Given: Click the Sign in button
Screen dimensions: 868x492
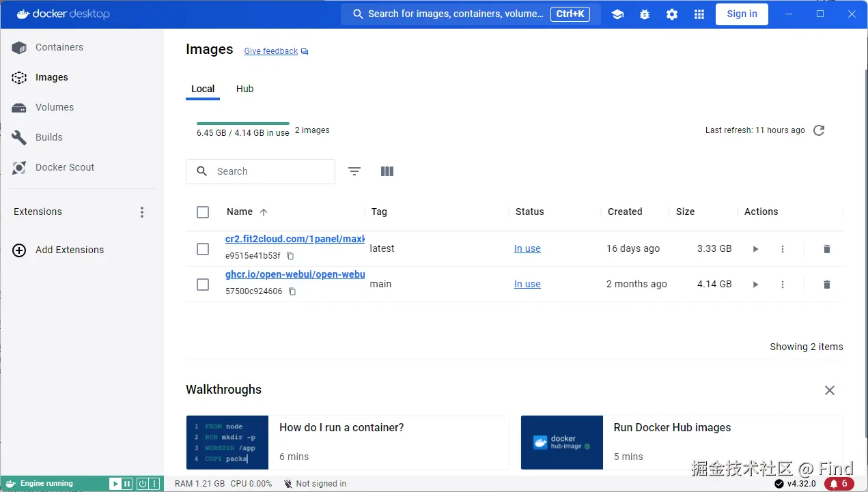Looking at the screenshot, I should click(x=742, y=14).
